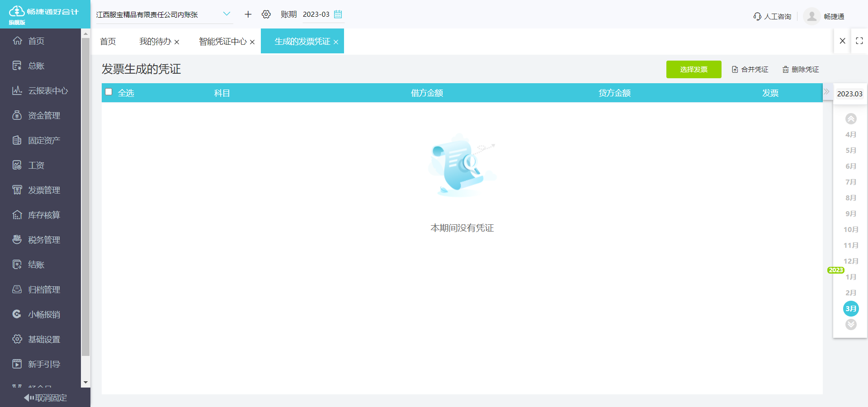Go to 资金管理 module

point(45,115)
